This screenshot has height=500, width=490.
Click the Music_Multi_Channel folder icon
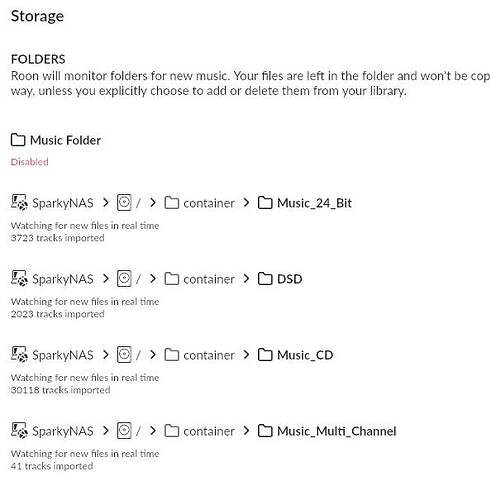pyautogui.click(x=265, y=431)
